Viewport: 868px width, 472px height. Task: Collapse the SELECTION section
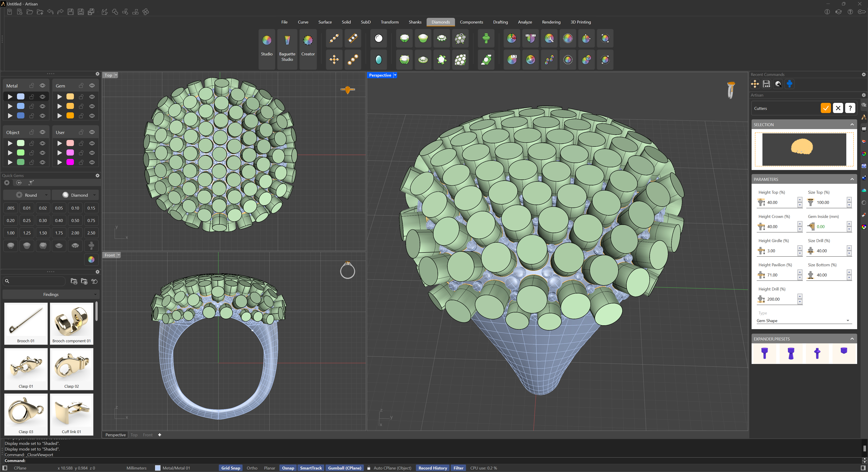(x=852, y=125)
